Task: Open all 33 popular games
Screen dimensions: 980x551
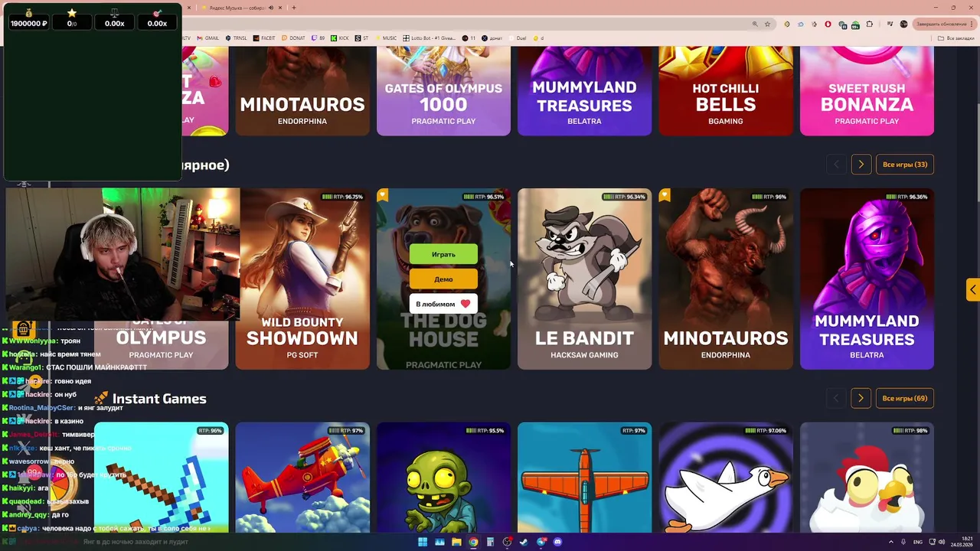Action: click(x=904, y=165)
